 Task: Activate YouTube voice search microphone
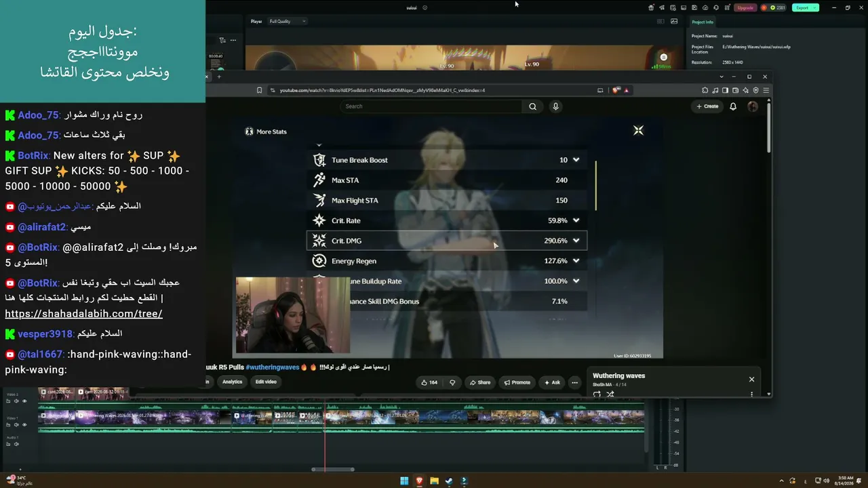[555, 106]
